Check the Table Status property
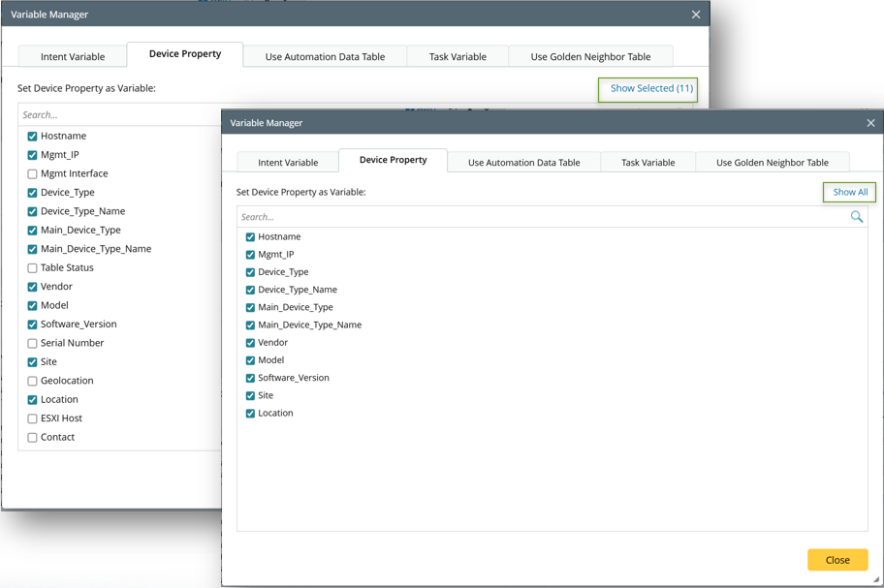This screenshot has height=588, width=884. [32, 268]
